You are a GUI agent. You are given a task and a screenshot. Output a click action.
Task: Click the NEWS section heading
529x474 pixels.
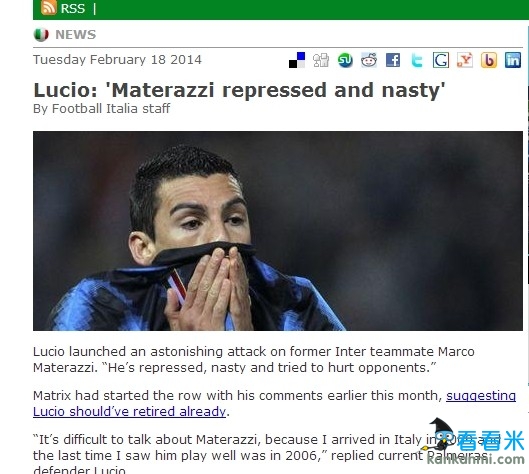[76, 35]
